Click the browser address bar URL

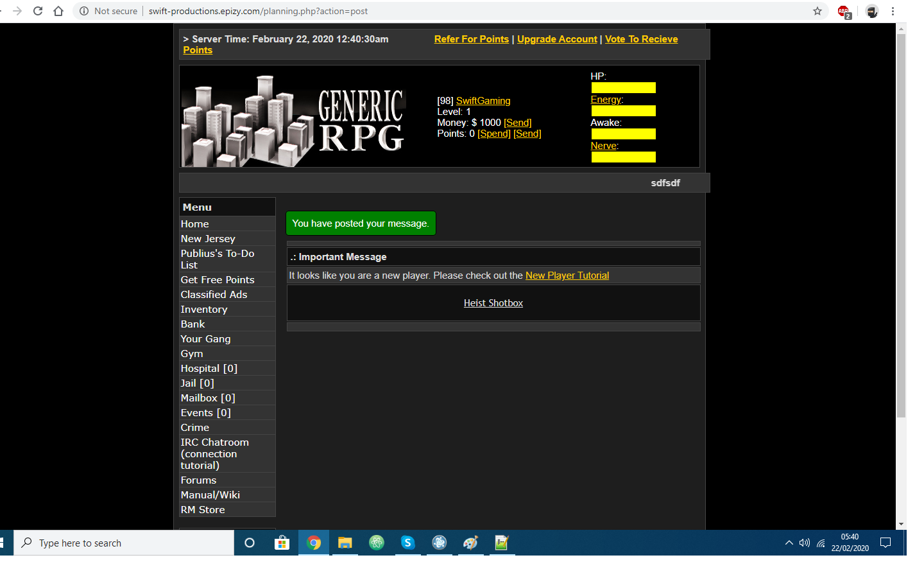click(258, 11)
